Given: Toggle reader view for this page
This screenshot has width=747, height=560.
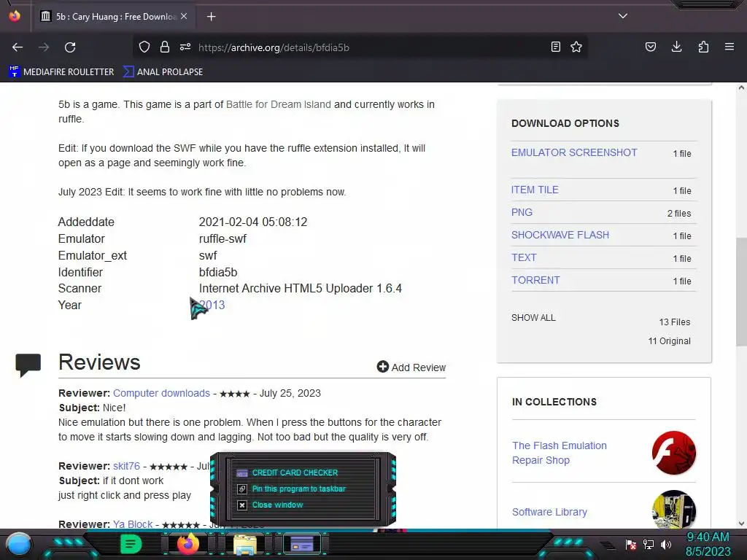Looking at the screenshot, I should click(555, 47).
